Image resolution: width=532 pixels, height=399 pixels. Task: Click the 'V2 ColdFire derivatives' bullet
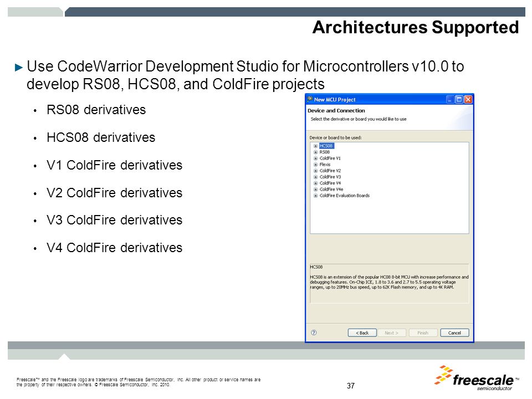115,193
